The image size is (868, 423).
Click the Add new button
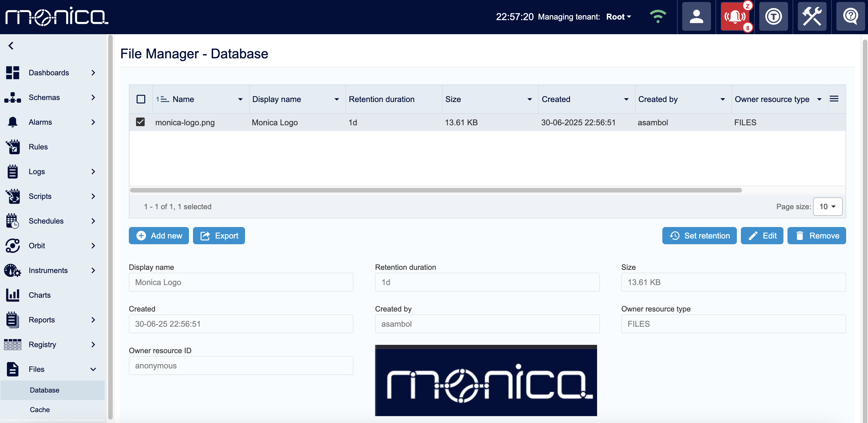pos(158,235)
